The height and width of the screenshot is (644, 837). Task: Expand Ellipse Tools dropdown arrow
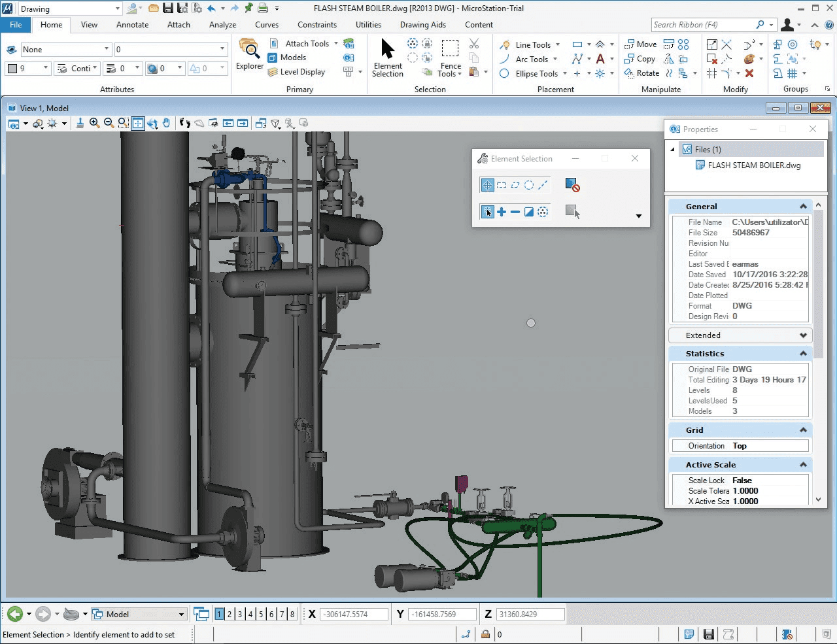tap(565, 73)
